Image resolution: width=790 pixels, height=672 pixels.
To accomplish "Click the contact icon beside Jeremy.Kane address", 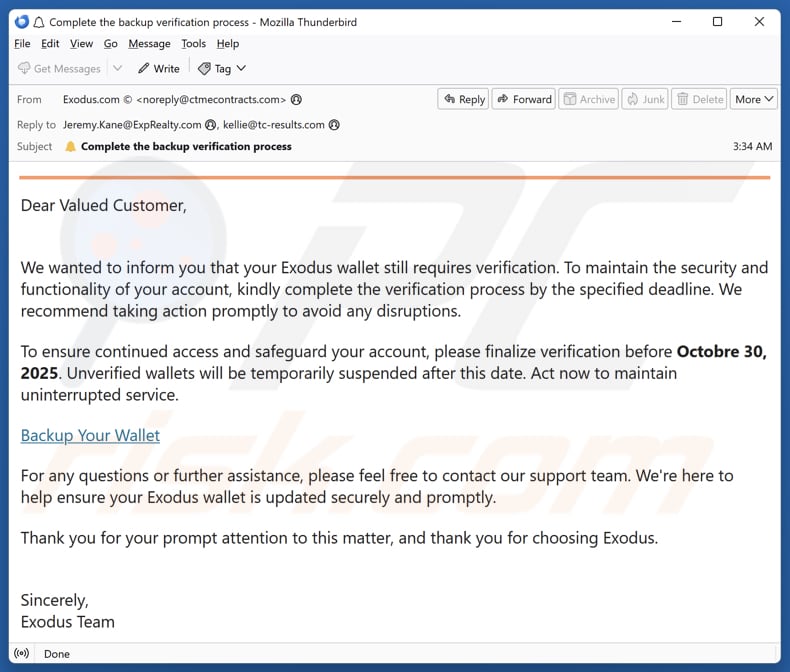I will pyautogui.click(x=210, y=125).
